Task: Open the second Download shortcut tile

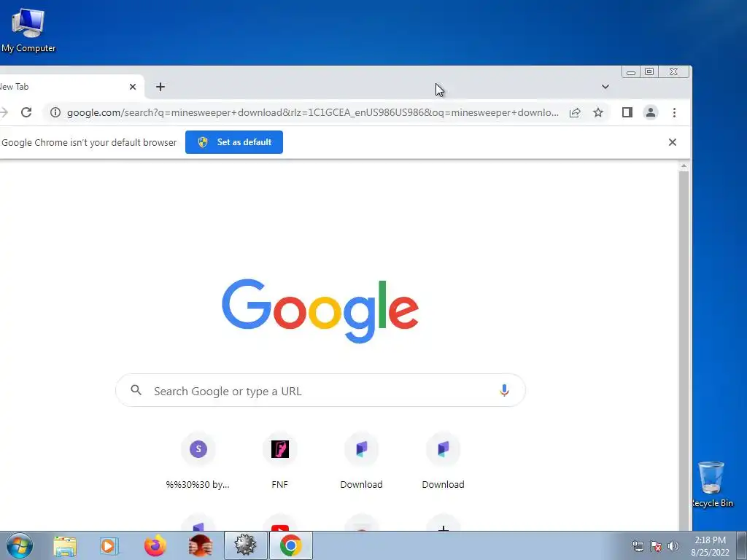Action: click(443, 462)
